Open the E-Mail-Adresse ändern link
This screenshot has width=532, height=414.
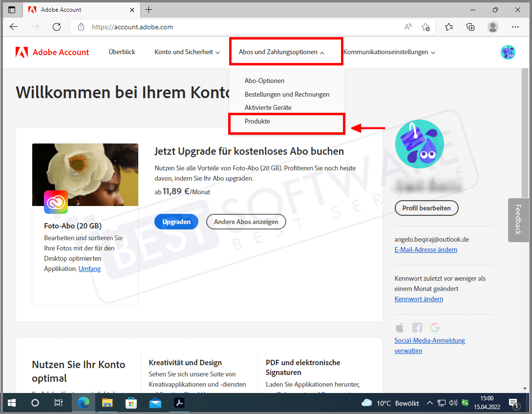tap(426, 249)
